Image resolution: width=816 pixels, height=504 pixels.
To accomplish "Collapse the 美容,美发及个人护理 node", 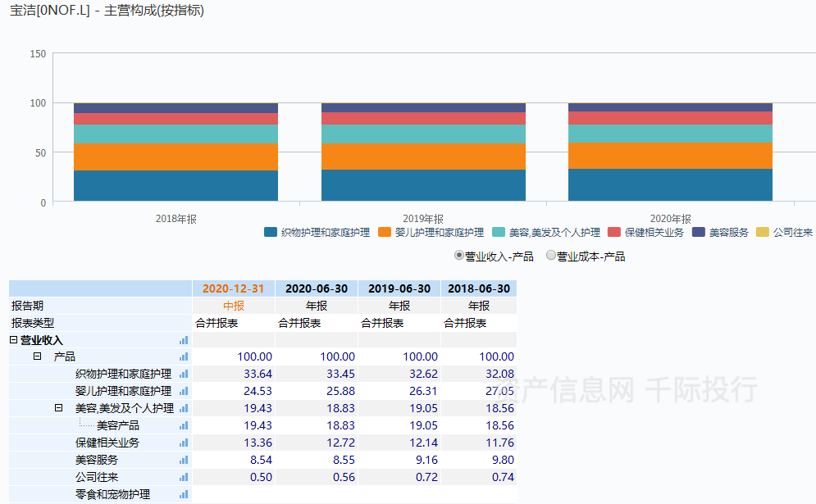I will pos(59,408).
